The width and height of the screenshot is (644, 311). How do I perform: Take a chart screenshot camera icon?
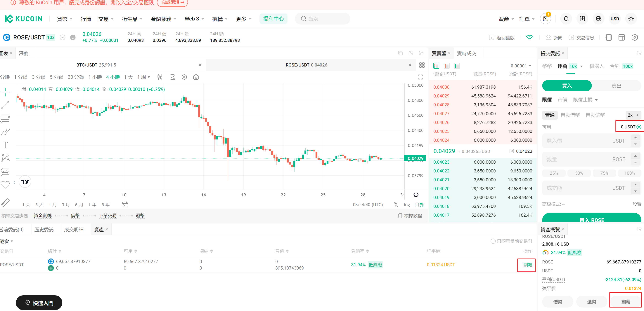pos(196,77)
